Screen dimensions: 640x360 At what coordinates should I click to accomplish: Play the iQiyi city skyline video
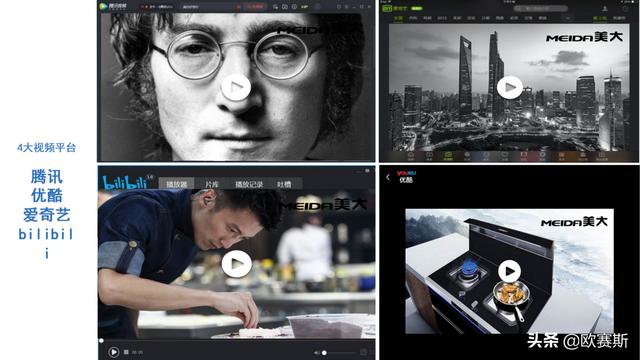(509, 87)
